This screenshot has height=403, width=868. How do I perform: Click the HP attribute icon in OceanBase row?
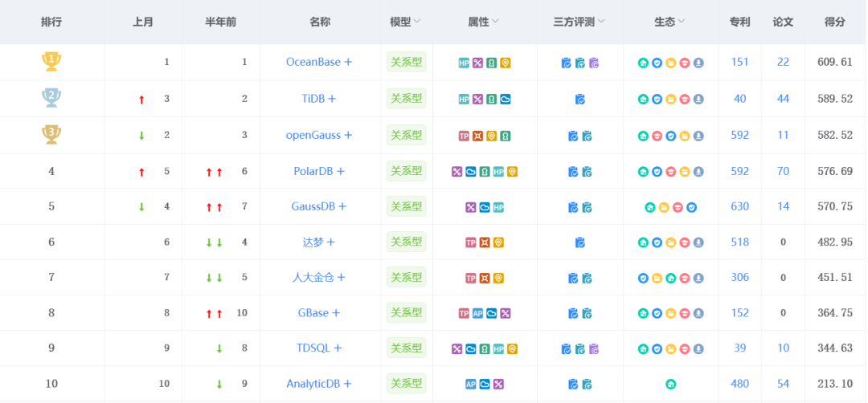click(x=464, y=63)
